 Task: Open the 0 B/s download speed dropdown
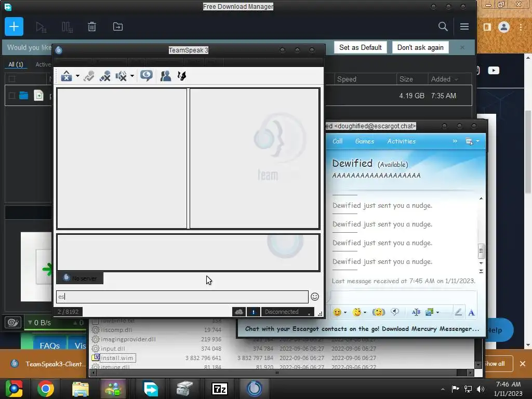[x=39, y=323]
